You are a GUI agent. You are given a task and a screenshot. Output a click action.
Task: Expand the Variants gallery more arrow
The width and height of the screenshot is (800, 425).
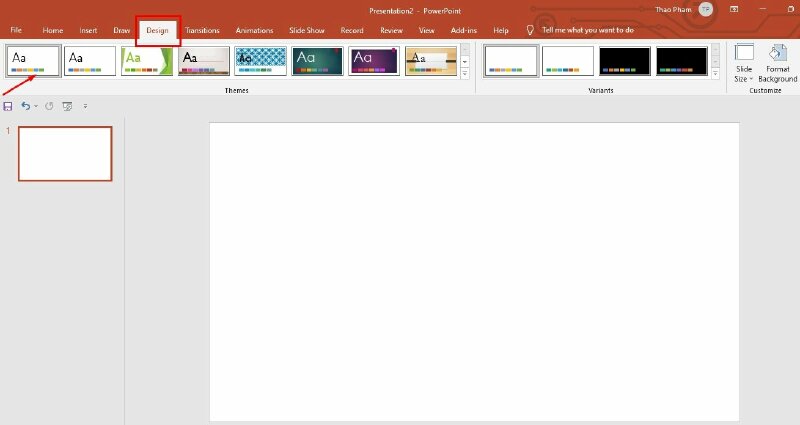[715, 75]
